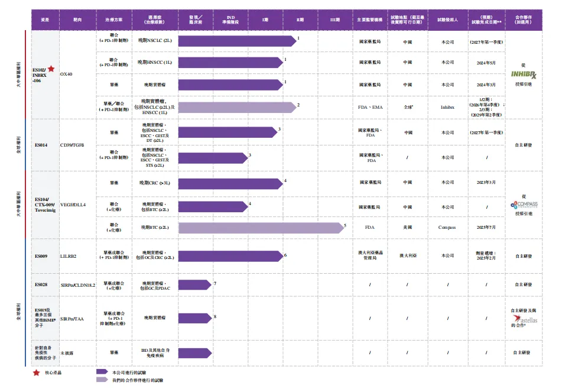The height and width of the screenshot is (392, 562).
Task: Click the Compass Therapeutics logo
Action: coord(523,205)
